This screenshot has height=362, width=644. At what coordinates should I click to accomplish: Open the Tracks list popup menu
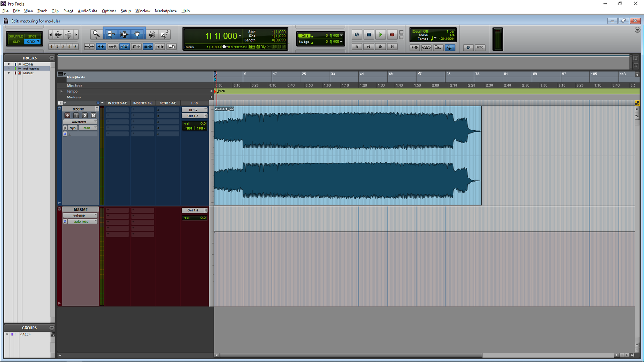point(52,58)
